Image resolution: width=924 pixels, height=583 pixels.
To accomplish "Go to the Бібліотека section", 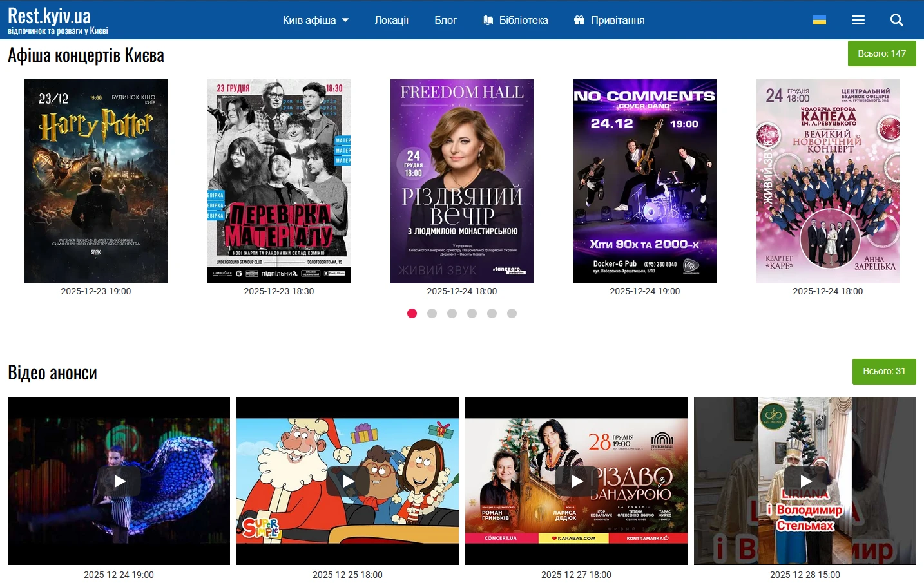I will pos(515,20).
